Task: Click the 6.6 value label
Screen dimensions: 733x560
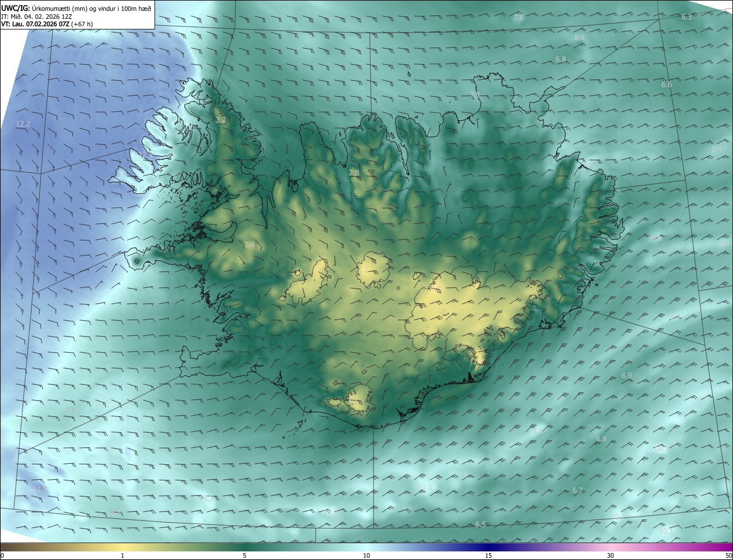Action: coord(667,84)
